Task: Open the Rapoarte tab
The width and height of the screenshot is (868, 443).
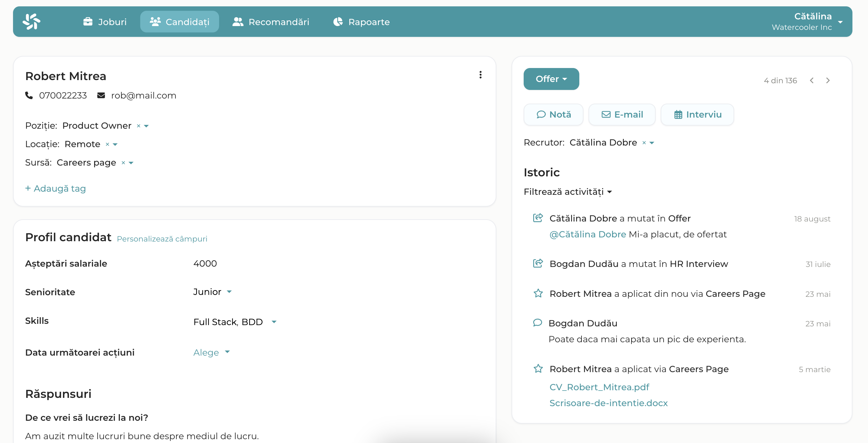Action: click(x=361, y=22)
